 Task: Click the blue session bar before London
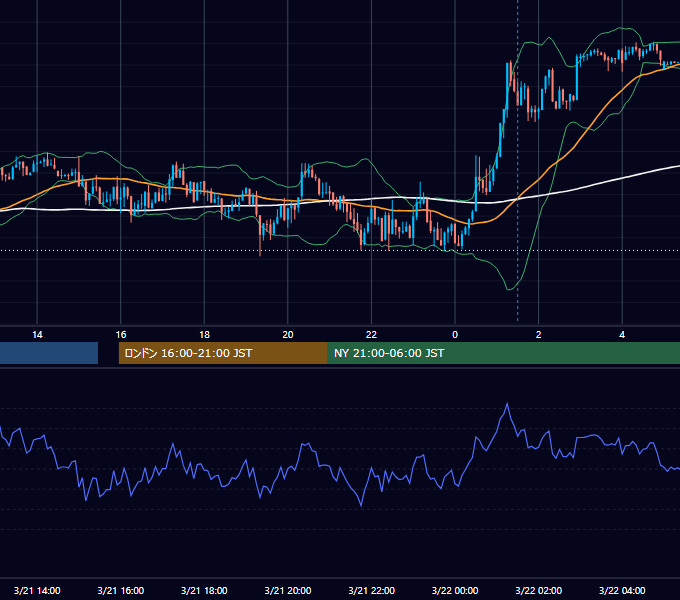click(x=49, y=353)
